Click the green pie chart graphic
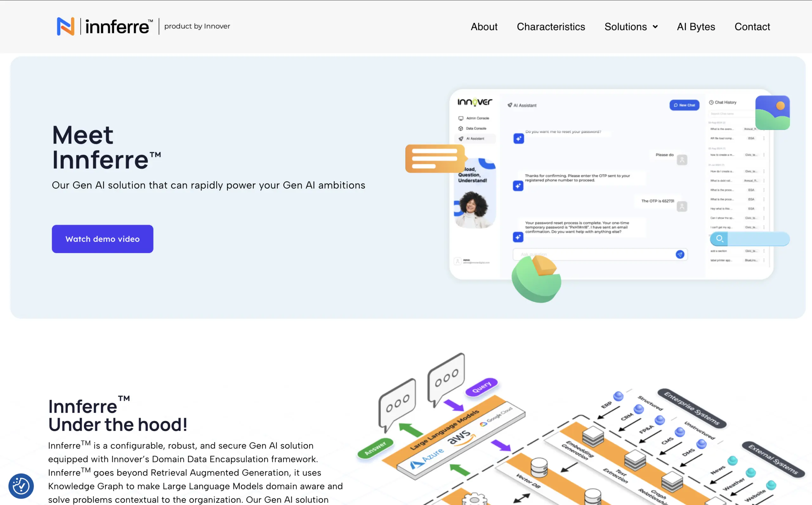Image resolution: width=812 pixels, height=505 pixels. coord(536,279)
